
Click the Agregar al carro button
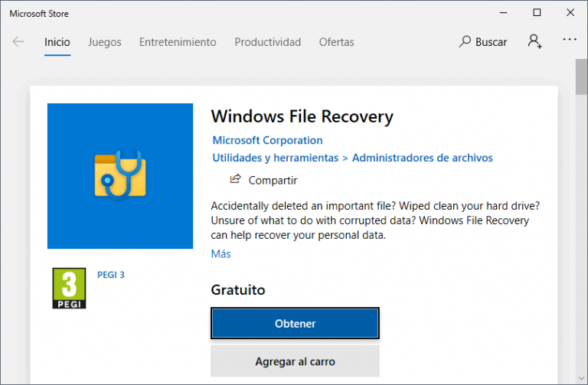pos(295,361)
